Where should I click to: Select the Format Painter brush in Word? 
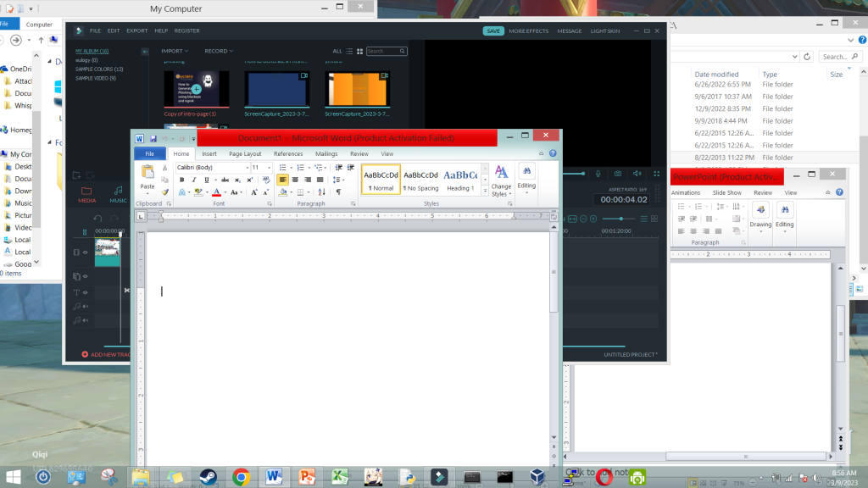point(164,192)
